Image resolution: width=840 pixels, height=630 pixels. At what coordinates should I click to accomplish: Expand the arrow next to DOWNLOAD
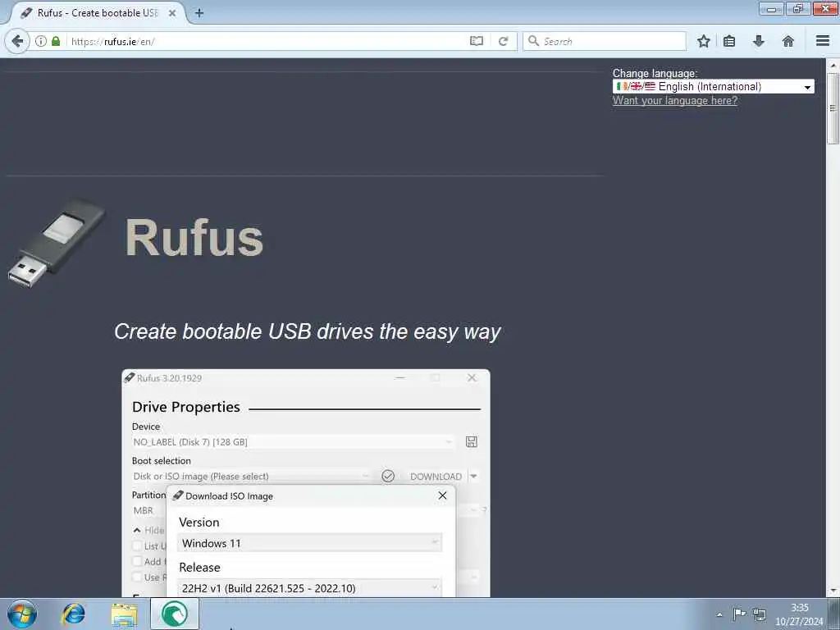(x=473, y=476)
